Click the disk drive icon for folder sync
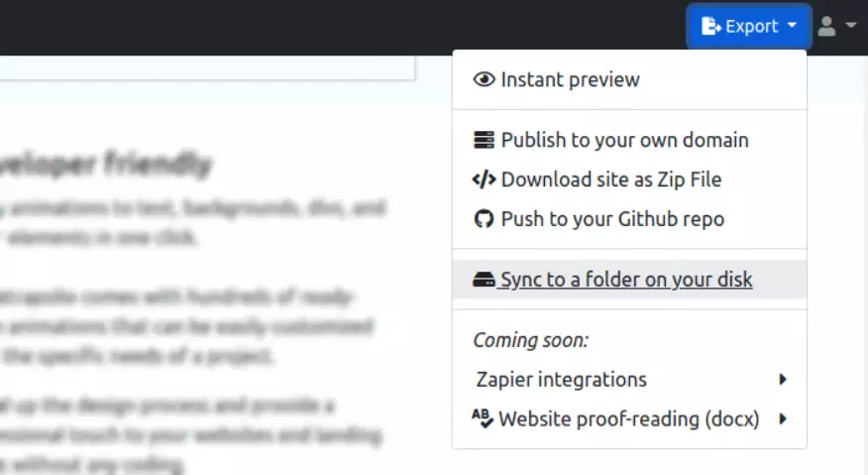This screenshot has height=475, width=868. point(484,281)
